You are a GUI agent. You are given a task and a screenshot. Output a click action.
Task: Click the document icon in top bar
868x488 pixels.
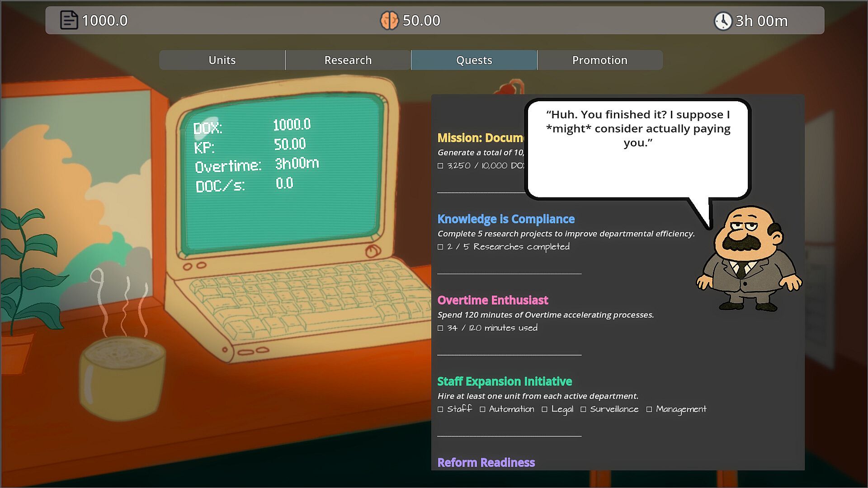click(x=69, y=20)
